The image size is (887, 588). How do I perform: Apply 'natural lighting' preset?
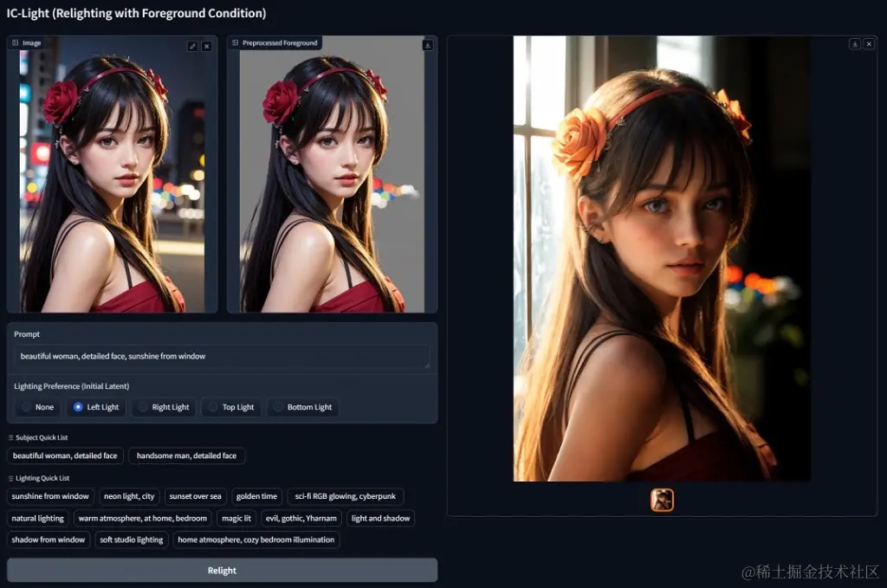point(38,519)
